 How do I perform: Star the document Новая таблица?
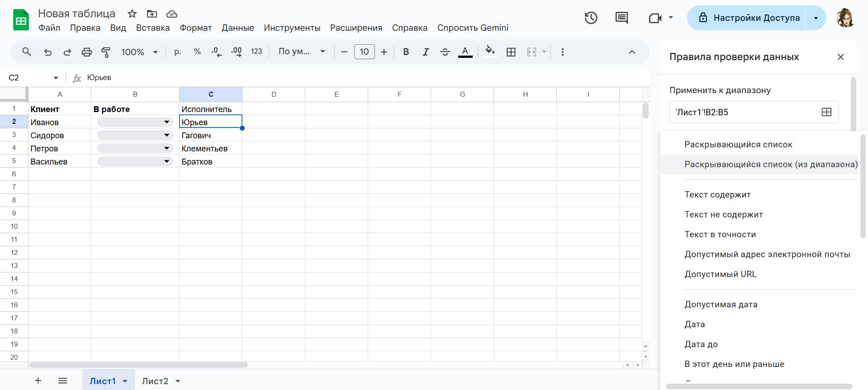132,14
